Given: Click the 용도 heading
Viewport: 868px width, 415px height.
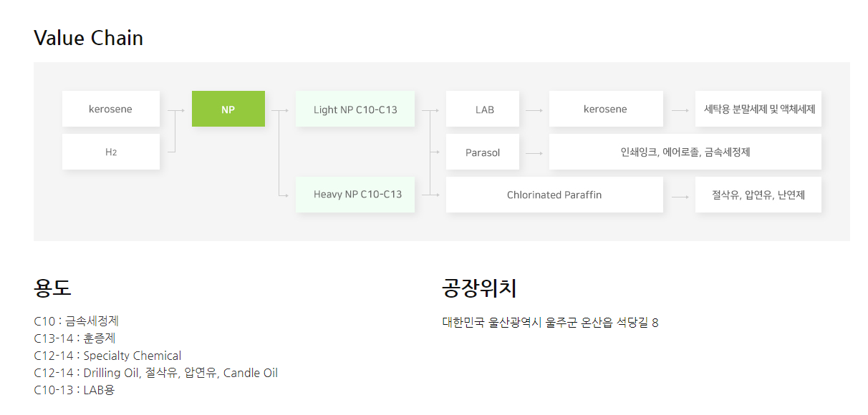Looking at the screenshot, I should click(52, 288).
